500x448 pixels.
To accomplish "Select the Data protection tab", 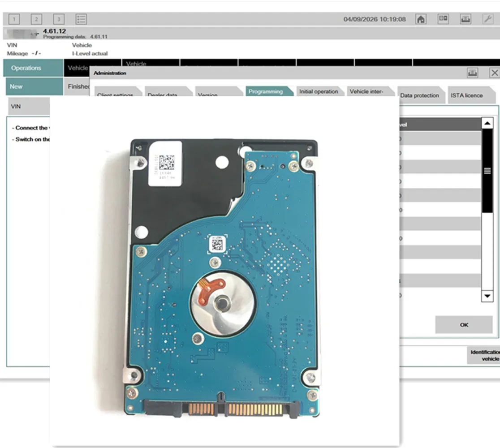I will coord(421,95).
